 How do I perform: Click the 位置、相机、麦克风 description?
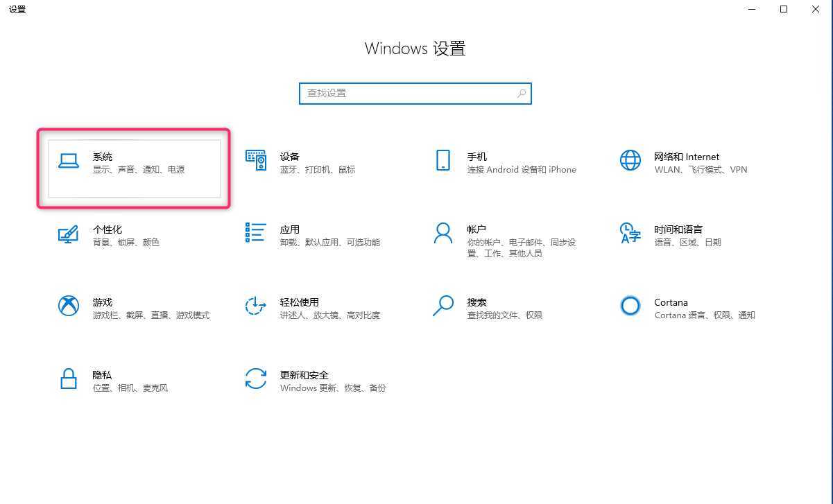130,388
